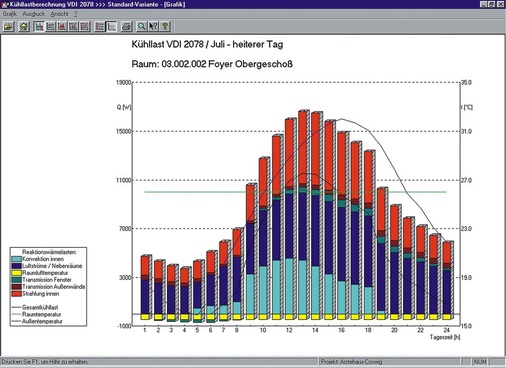This screenshot has height=368, width=506.
Task: Click the Raum: 03.002.002 Foyer Obergeschoß subtitle
Action: [212, 64]
